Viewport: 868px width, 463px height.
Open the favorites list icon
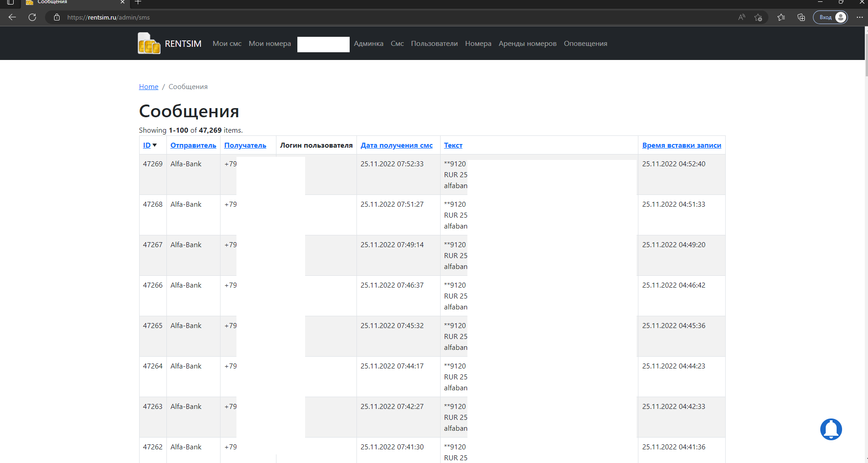coord(781,17)
